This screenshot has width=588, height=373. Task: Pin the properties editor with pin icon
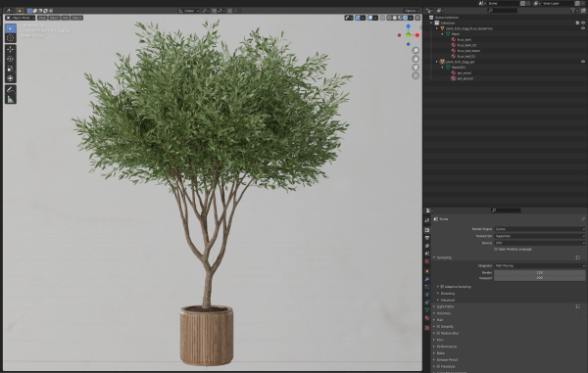pyautogui.click(x=583, y=219)
